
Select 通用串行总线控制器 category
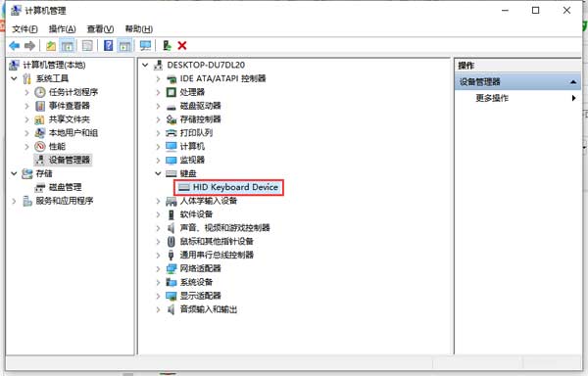click(x=217, y=255)
